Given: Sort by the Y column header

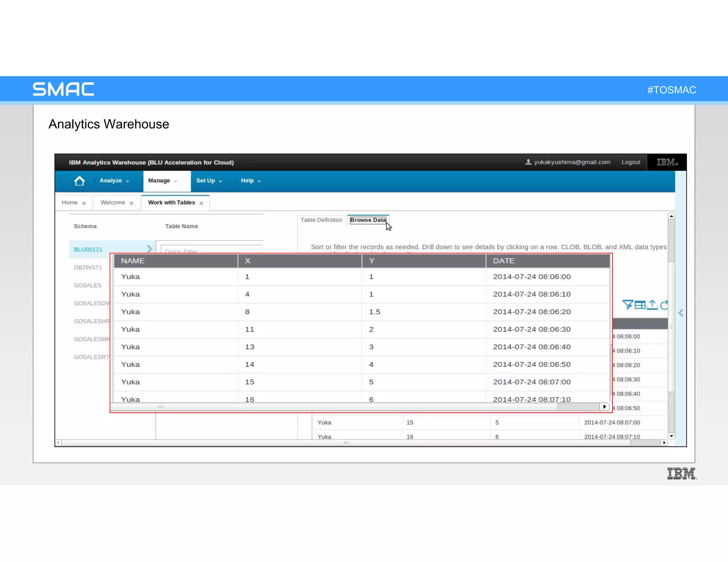Looking at the screenshot, I should tap(424, 261).
